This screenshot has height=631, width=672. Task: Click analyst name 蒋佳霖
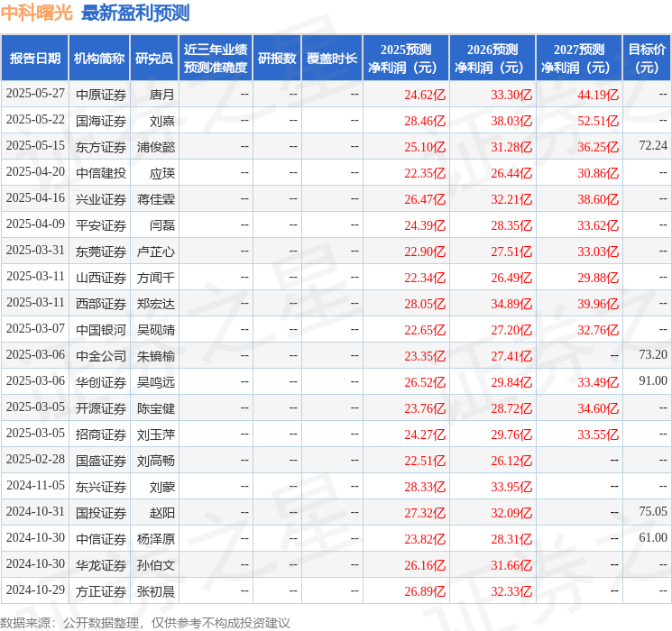(x=156, y=199)
